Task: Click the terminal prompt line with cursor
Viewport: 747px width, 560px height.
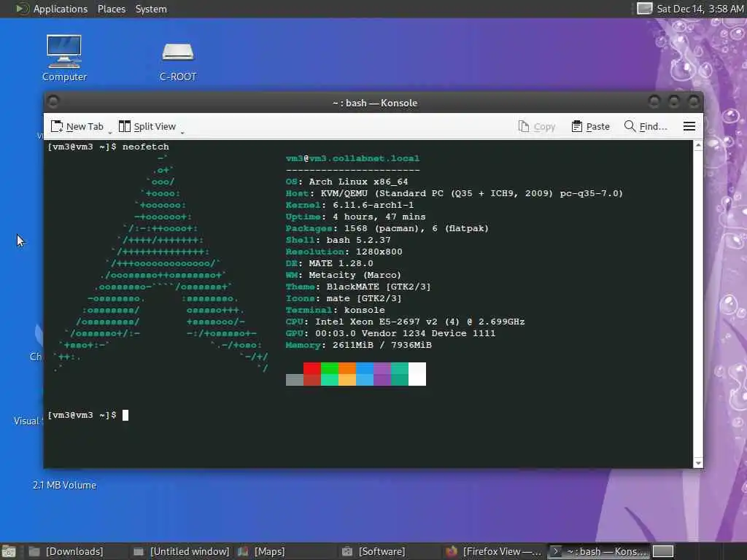Action: [88, 415]
